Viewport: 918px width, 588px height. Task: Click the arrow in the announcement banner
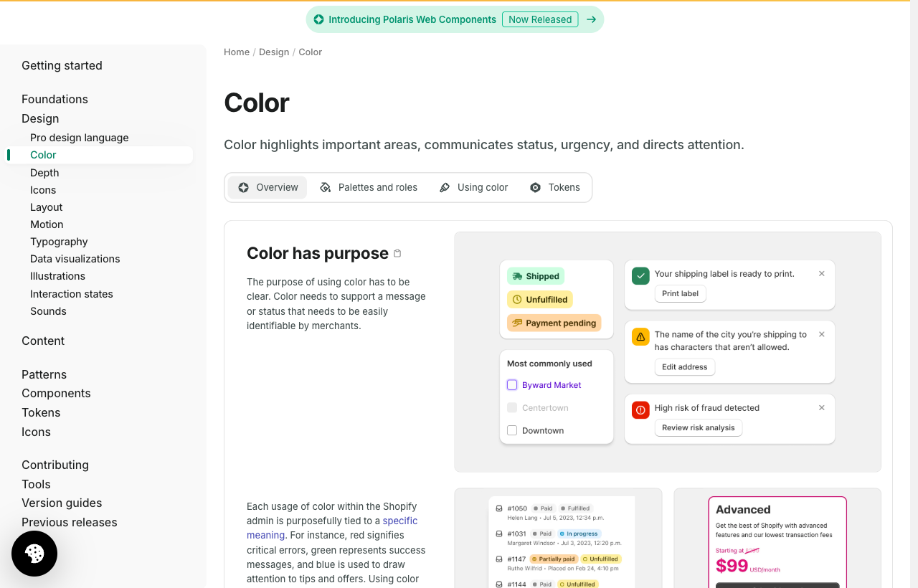point(591,19)
